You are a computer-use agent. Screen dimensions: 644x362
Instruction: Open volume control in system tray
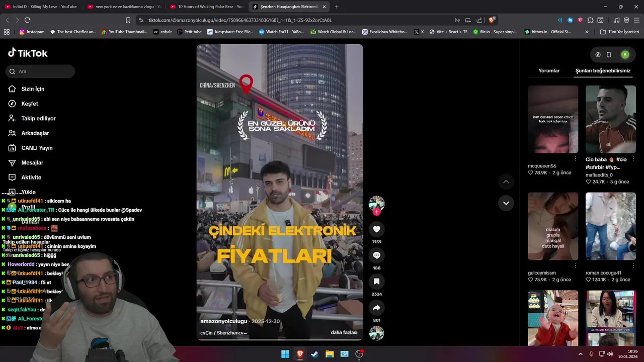pos(610,354)
